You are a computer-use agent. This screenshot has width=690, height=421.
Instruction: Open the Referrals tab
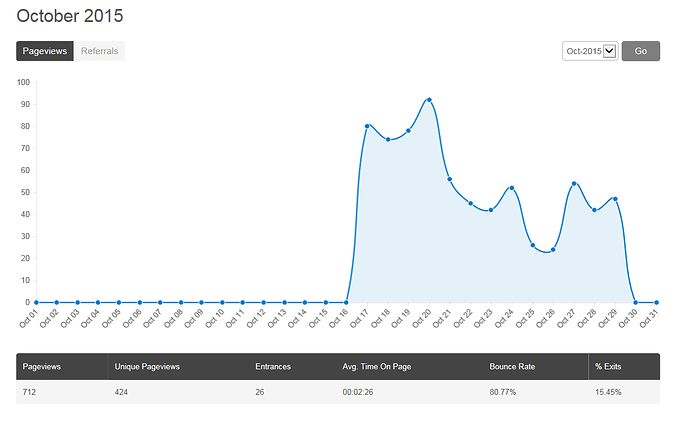(x=99, y=51)
